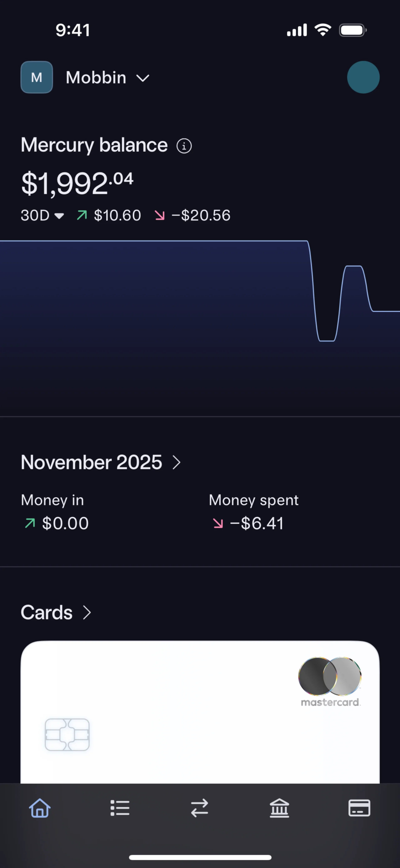400x868 pixels.
Task: Tap the Money spent −$6.41 figure
Action: click(257, 523)
